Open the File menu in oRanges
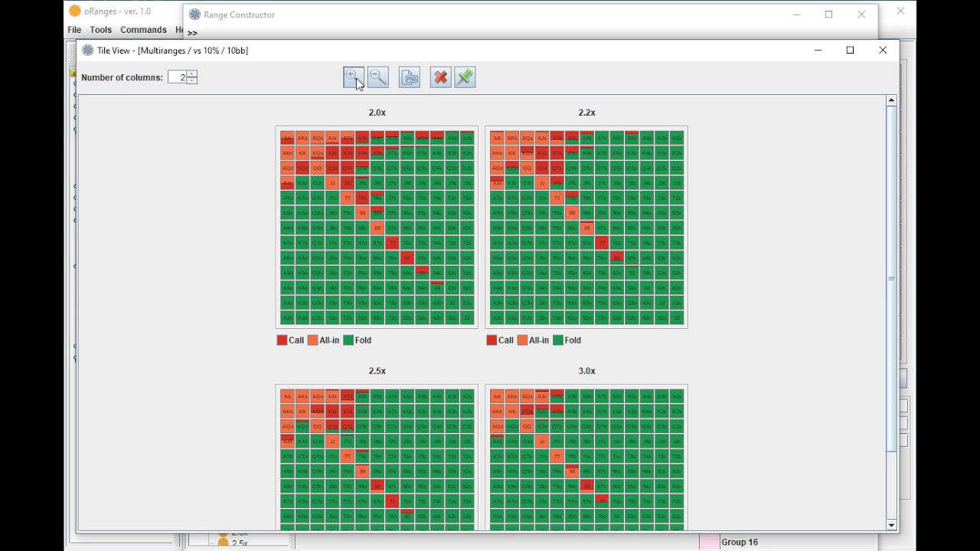This screenshot has height=551, width=980. pos(74,30)
